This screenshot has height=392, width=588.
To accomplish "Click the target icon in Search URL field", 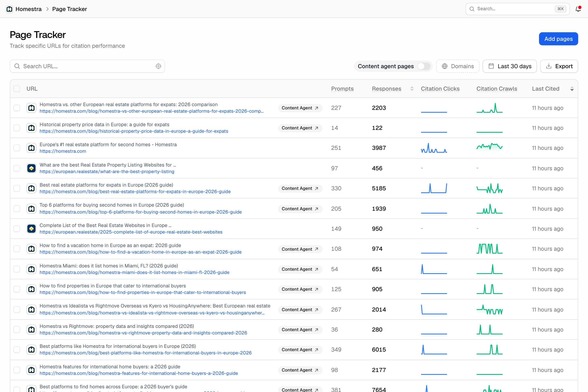I will point(158,66).
